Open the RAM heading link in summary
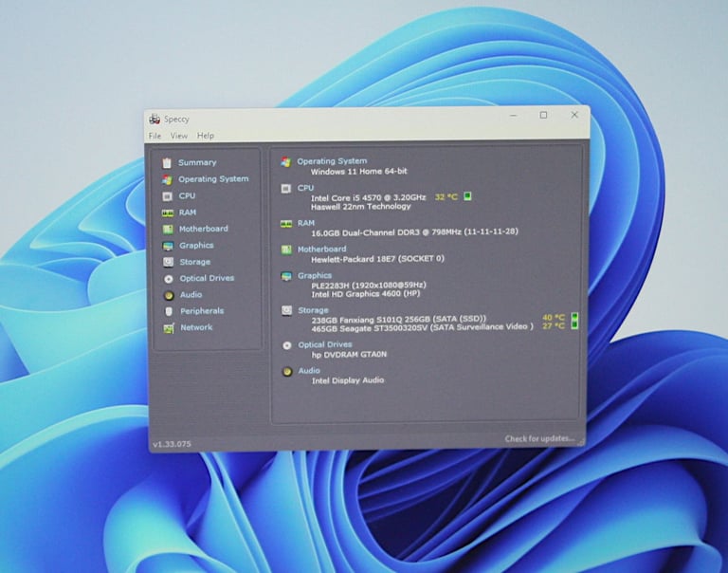The height and width of the screenshot is (573, 728). [x=306, y=223]
